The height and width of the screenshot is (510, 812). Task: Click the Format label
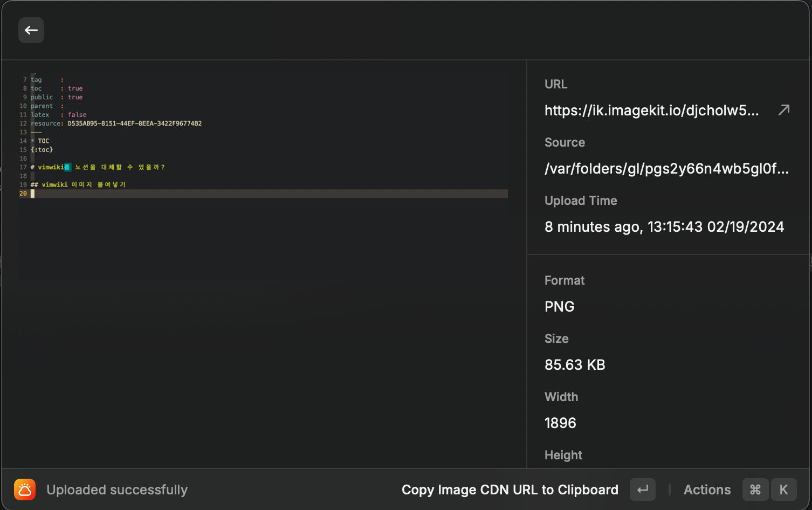[x=565, y=280]
